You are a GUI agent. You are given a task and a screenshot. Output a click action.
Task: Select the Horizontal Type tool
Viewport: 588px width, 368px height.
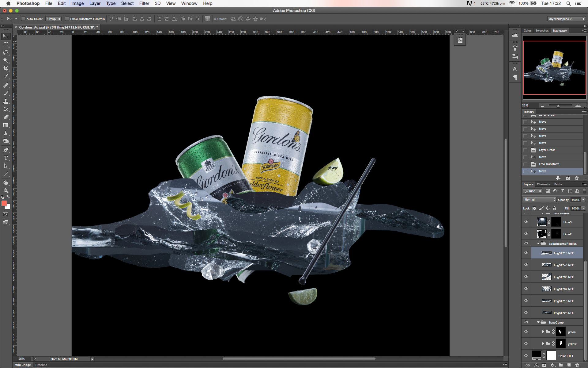[6, 158]
